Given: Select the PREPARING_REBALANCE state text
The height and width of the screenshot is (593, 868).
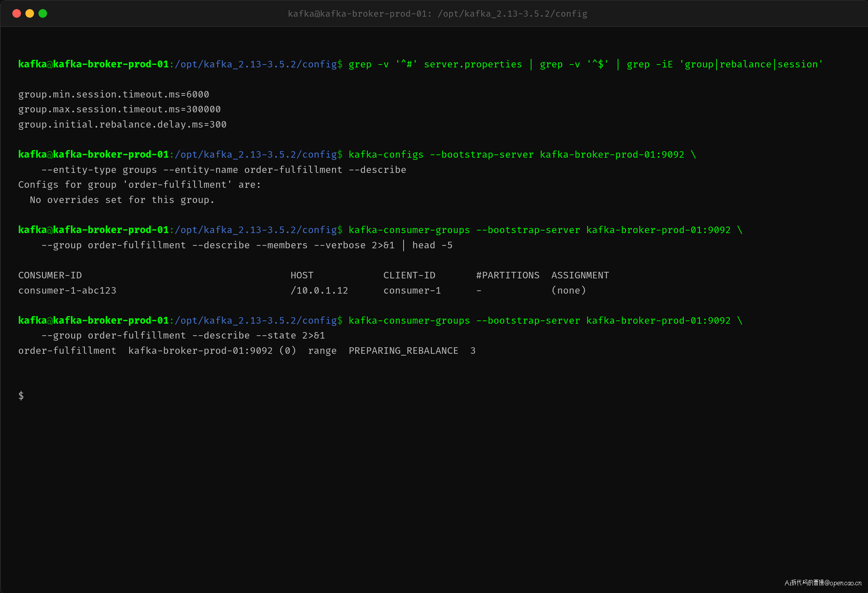Looking at the screenshot, I should tap(403, 351).
